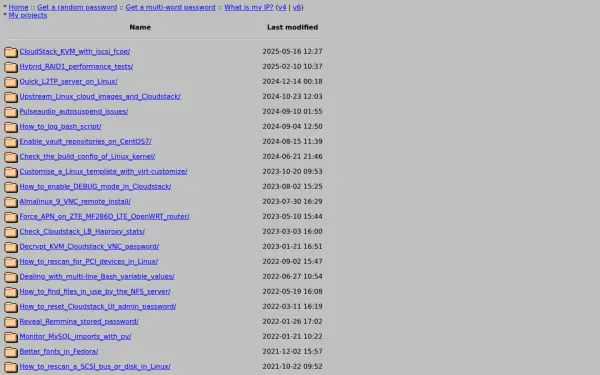Viewport: 600px width, 375px height.
Task: Click the date 2022-09-02 15:47
Action: (x=292, y=261)
